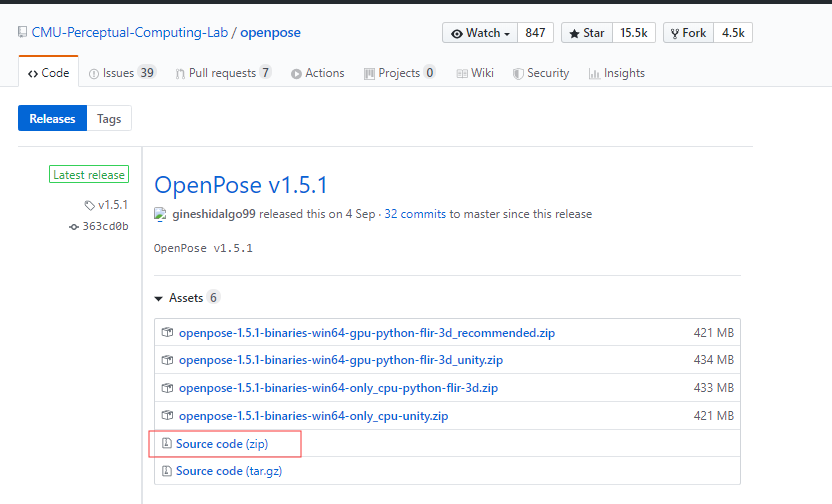Click the star icon in the Star button
This screenshot has width=832, height=504.
click(574, 33)
